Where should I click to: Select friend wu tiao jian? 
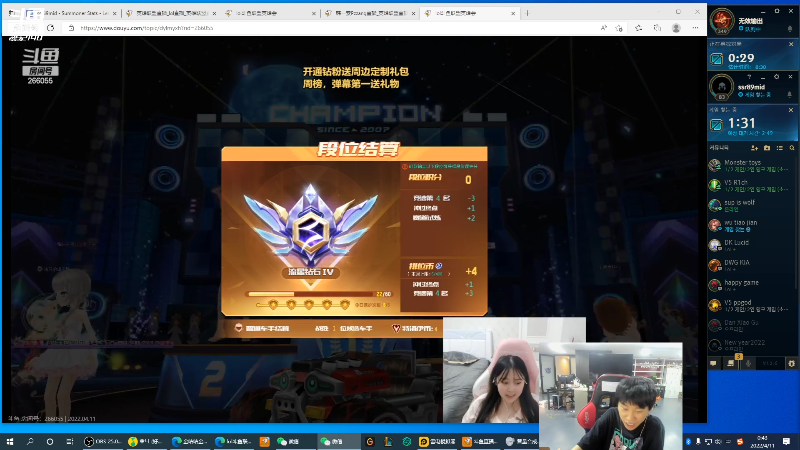tap(752, 226)
